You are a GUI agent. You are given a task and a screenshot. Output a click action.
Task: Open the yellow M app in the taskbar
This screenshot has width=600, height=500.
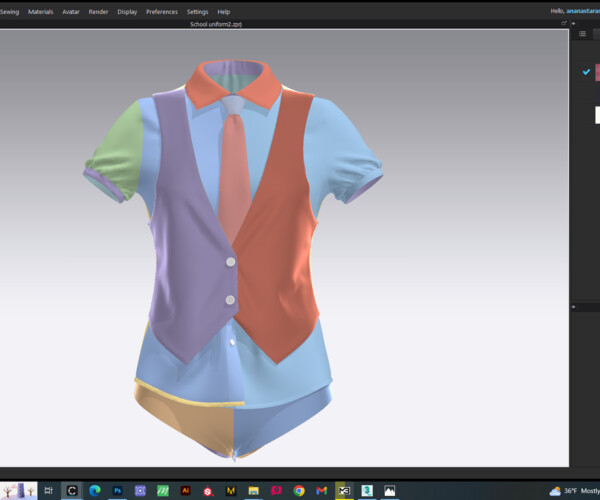coord(231,490)
